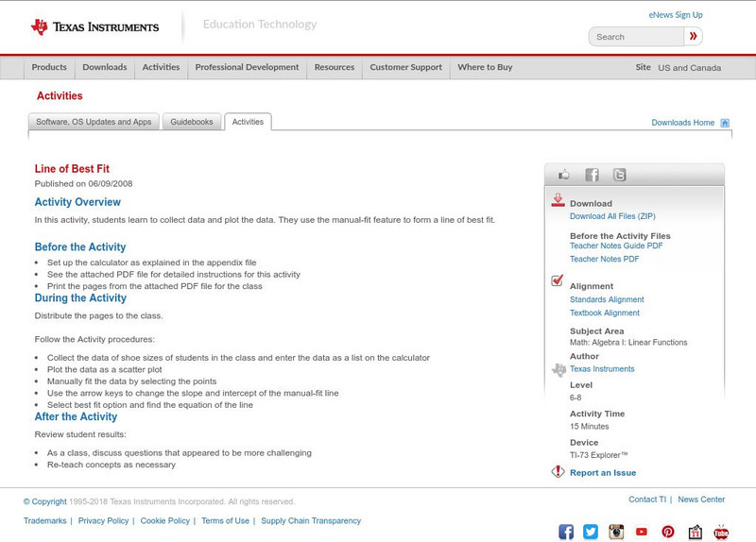The image size is (756, 542).
Task: Click the Alignment checkmark icon
Action: pos(557,279)
